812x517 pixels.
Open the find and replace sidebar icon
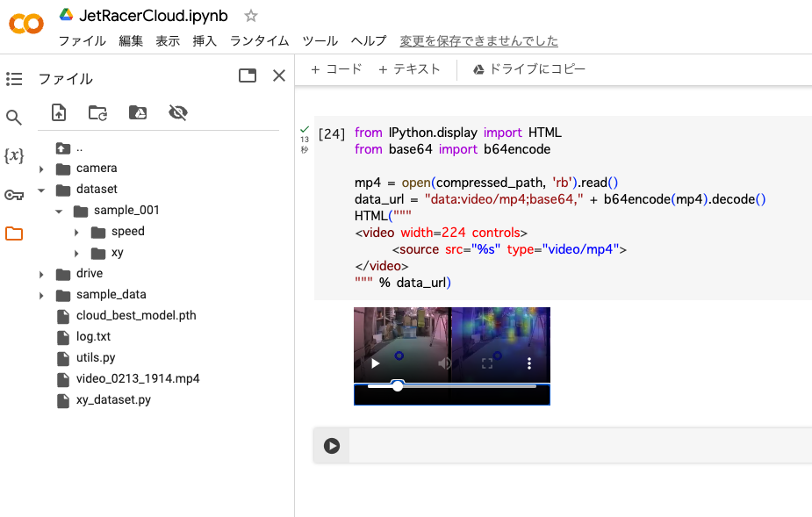tap(14, 118)
